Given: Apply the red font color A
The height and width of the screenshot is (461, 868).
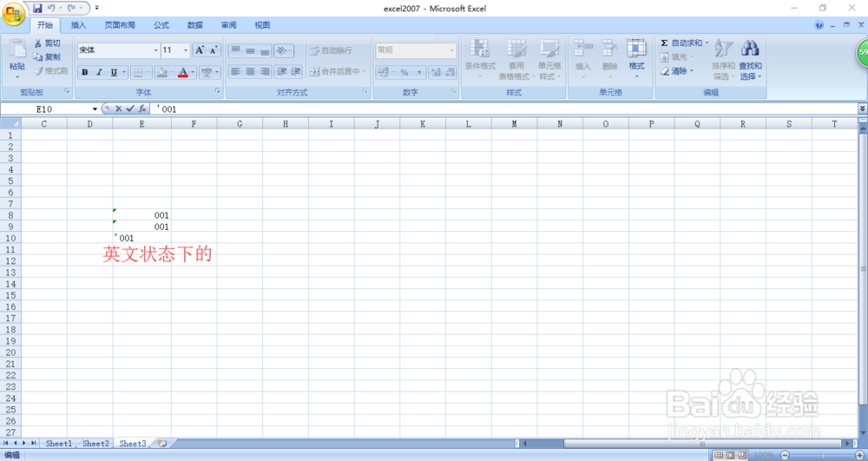Looking at the screenshot, I should point(182,73).
